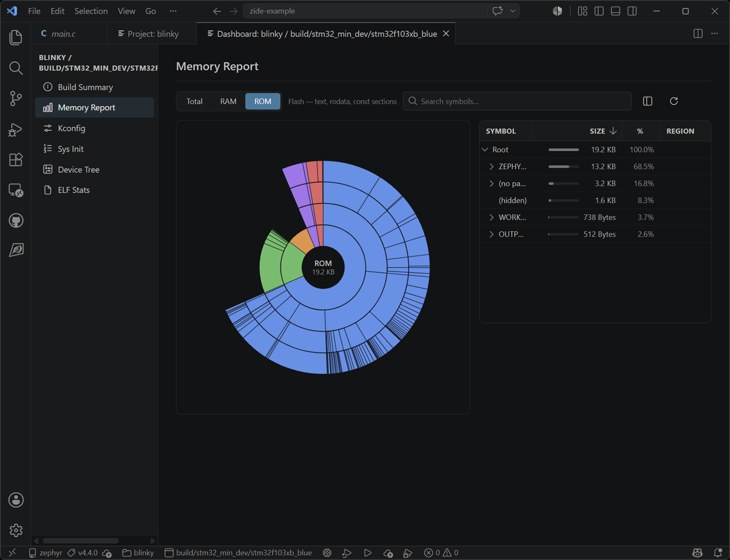
Task: Open the chat dropdown chevron in title bar
Action: point(513,11)
